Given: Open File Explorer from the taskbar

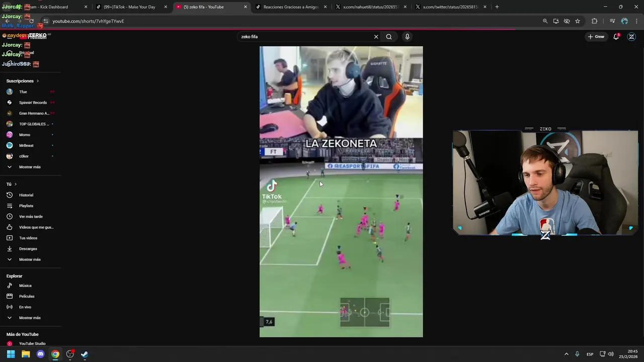Looking at the screenshot, I should tap(26, 354).
